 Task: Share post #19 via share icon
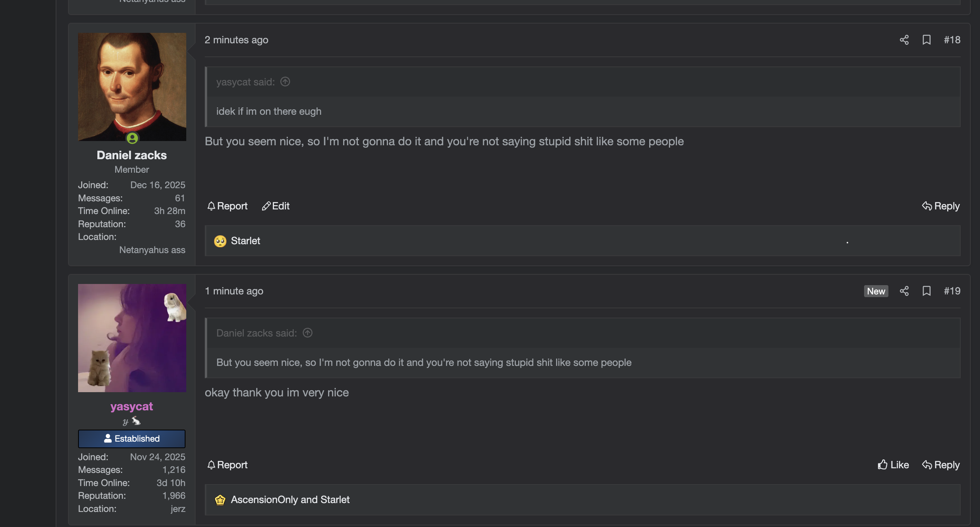[904, 291]
